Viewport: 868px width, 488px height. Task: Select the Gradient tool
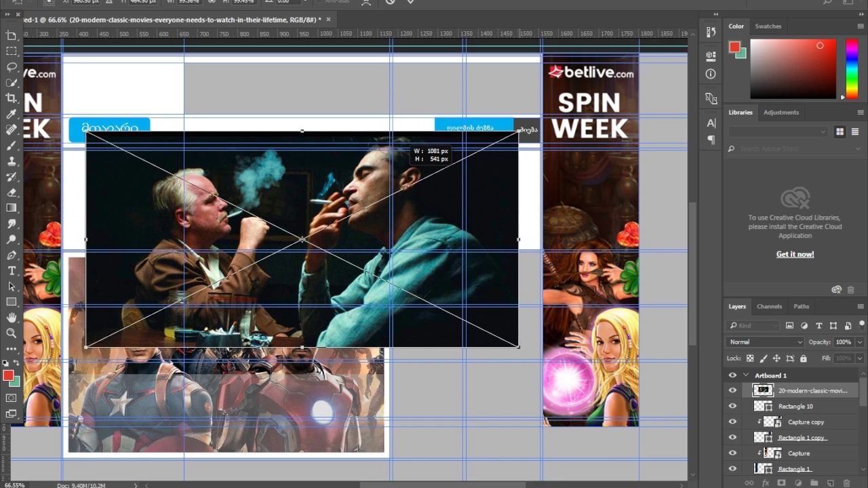click(x=12, y=208)
